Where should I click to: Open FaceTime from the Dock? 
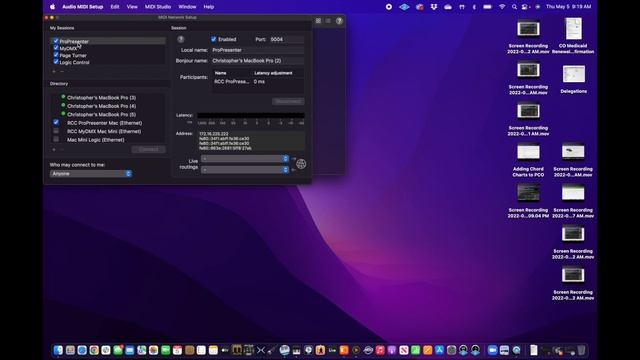pos(165,350)
